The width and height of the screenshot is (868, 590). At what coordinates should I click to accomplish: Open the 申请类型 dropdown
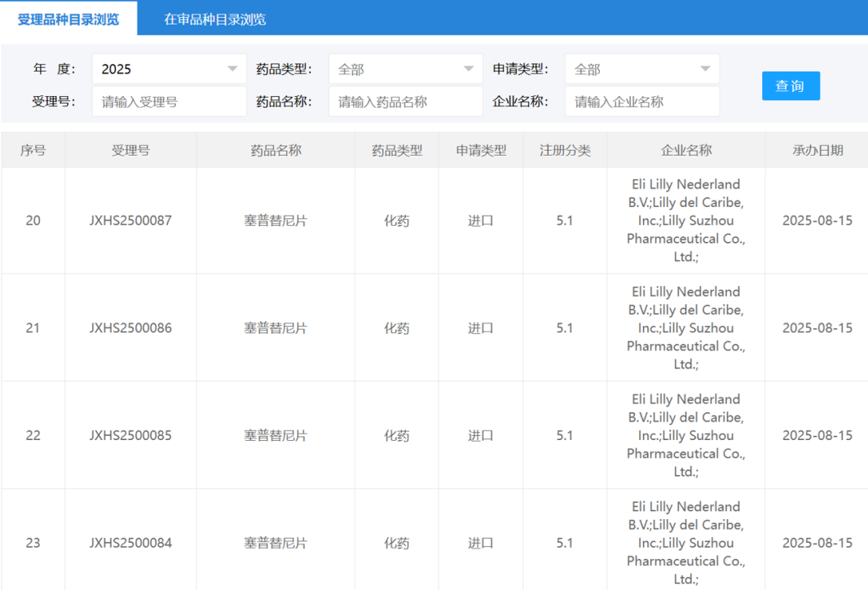click(x=641, y=69)
